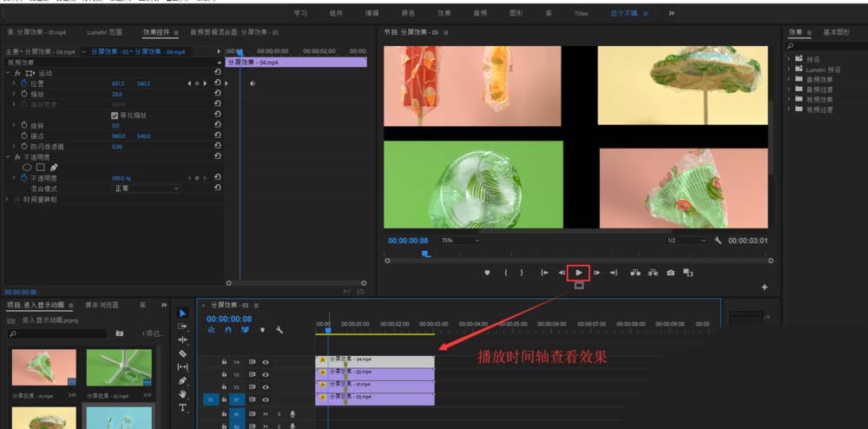Export frame with camera icon
This screenshot has height=429, width=868.
tap(670, 273)
